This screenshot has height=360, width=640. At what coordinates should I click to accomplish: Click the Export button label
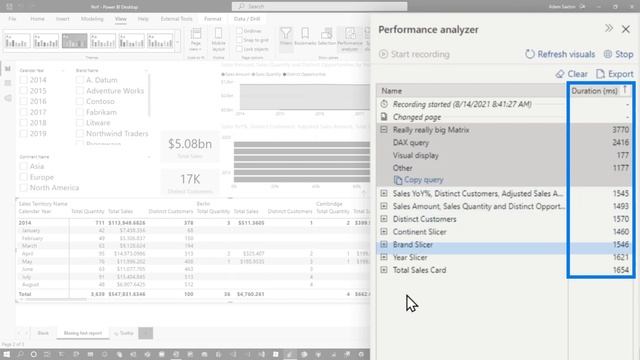[620, 74]
